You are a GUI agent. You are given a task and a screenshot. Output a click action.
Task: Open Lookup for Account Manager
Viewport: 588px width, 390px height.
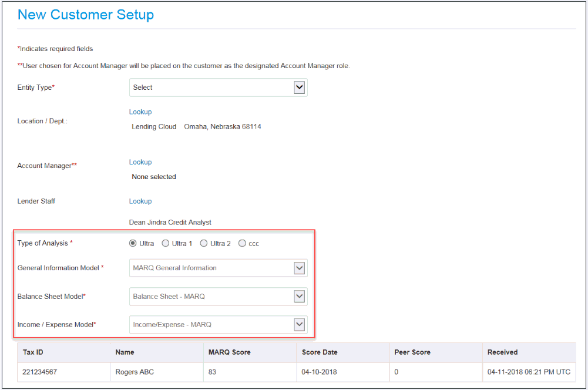tap(140, 162)
